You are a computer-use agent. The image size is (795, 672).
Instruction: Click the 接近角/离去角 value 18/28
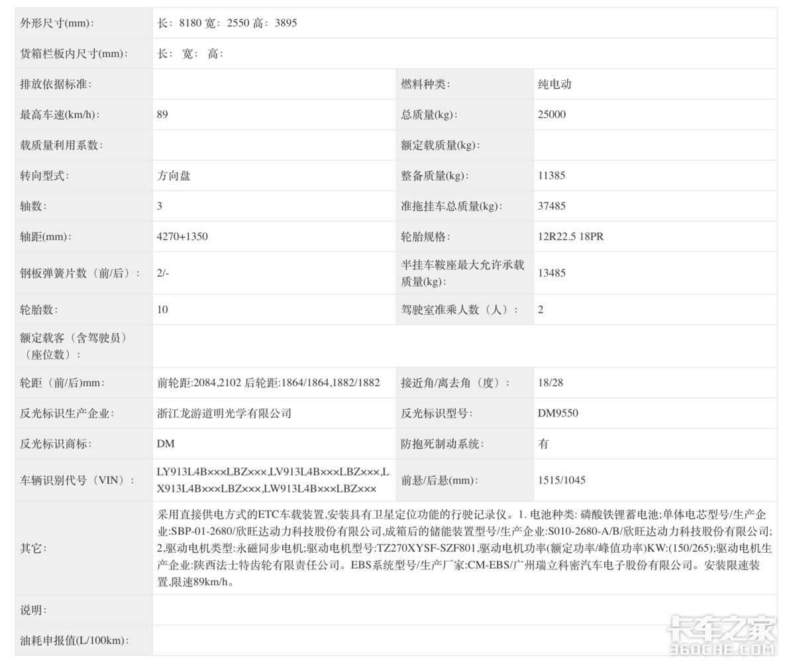tap(550, 383)
